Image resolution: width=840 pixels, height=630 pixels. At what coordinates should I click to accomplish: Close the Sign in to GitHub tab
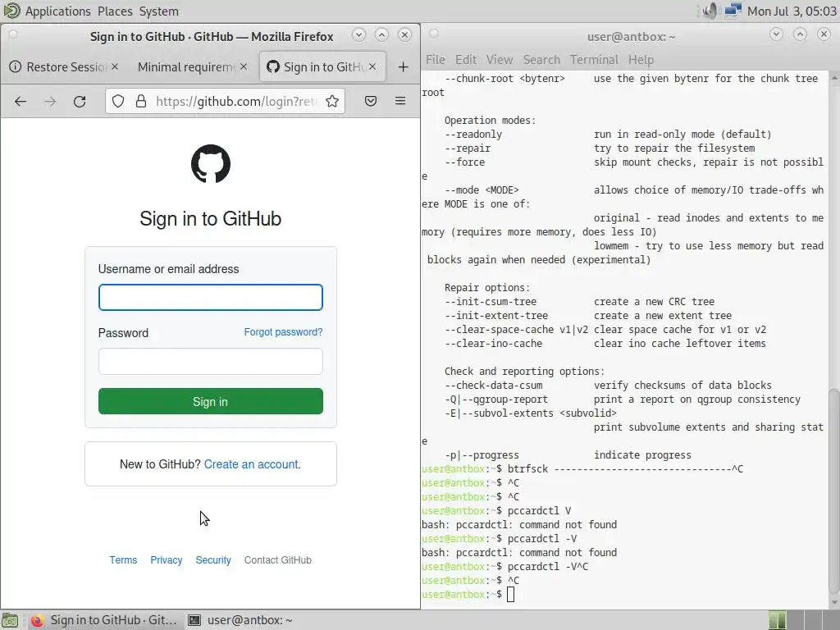pos(372,66)
